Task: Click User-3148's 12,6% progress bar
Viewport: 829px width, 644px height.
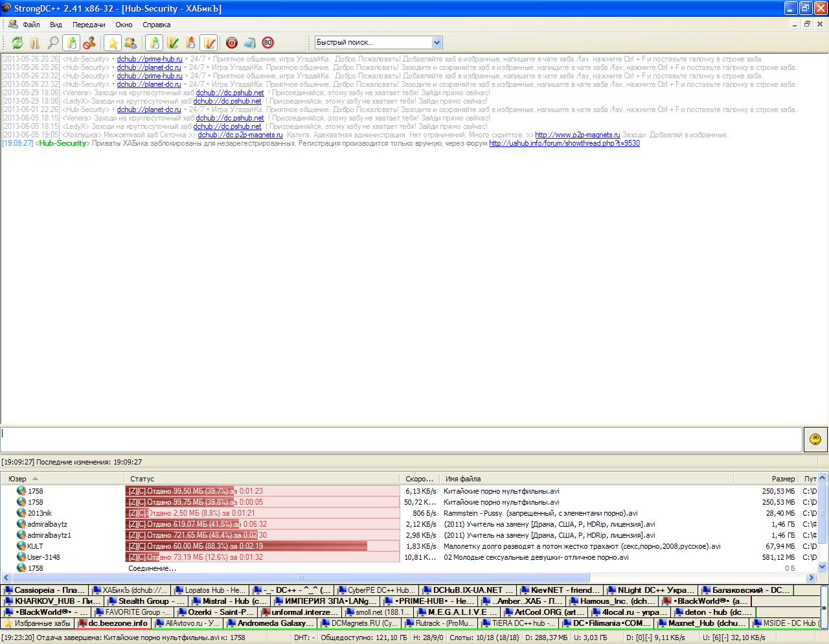Action: (x=262, y=557)
